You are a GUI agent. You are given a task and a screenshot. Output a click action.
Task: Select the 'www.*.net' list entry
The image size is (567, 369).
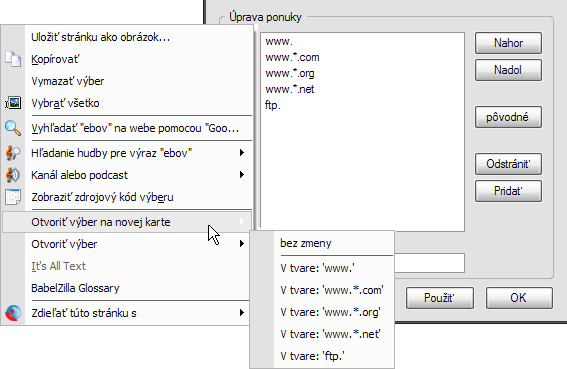click(362, 89)
